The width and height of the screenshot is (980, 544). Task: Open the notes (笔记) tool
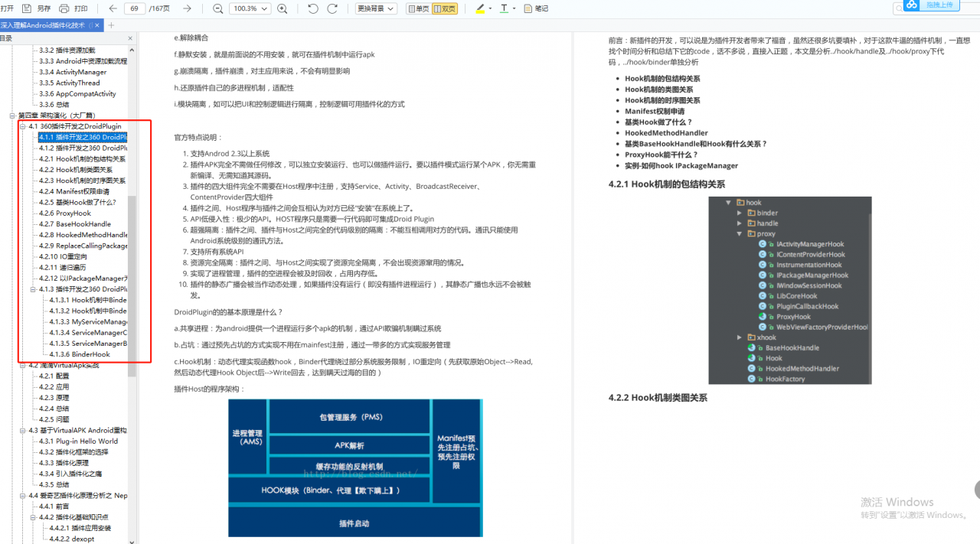click(x=536, y=8)
